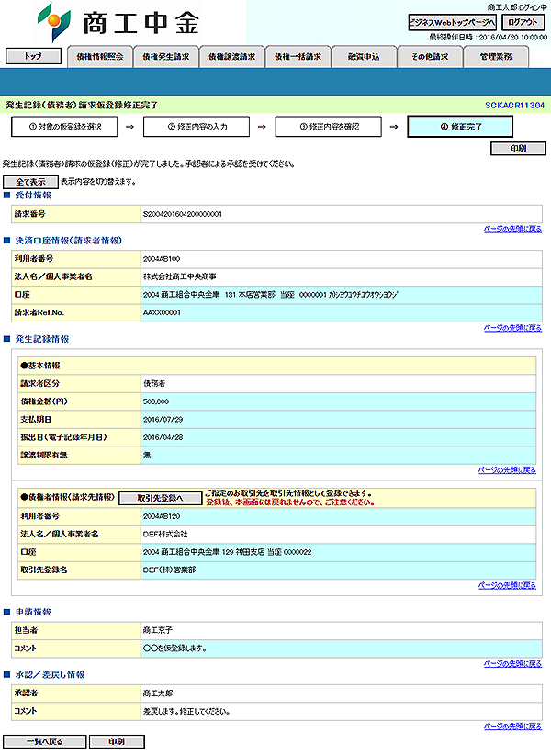Click the 受付情報 section heading
551x756 pixels.
[x=33, y=196]
